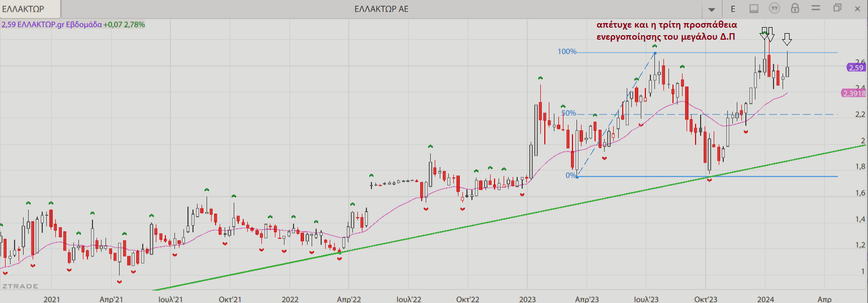Expand the symbol dropdown arrow in title bar
Image resolution: width=868 pixels, height=303 pixels.
pyautogui.click(x=712, y=9)
